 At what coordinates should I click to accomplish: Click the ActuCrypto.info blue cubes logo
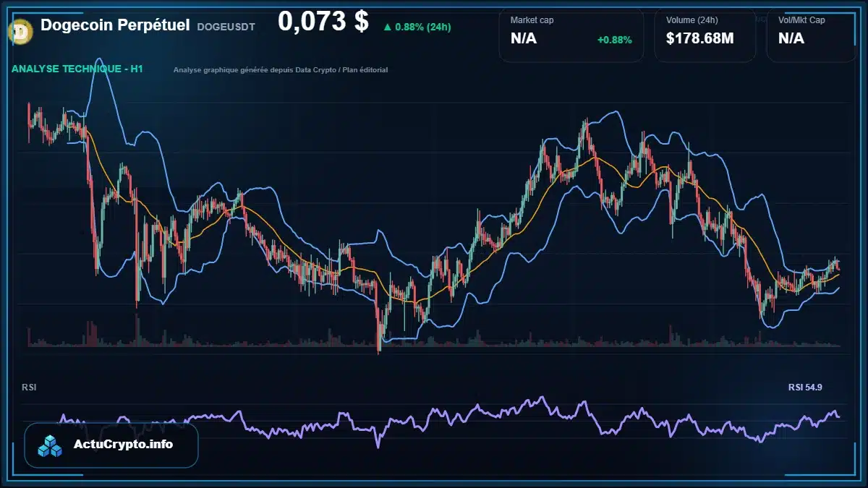[x=51, y=445]
